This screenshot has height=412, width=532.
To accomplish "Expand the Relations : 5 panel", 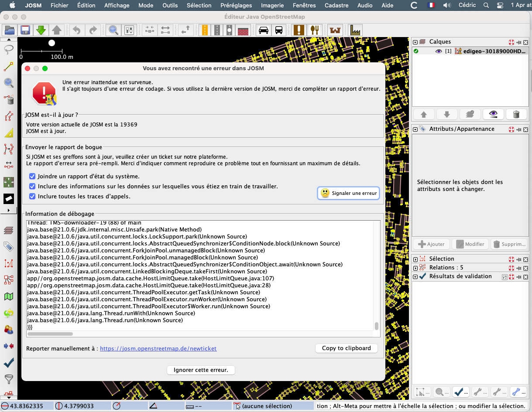I will pos(415,268).
